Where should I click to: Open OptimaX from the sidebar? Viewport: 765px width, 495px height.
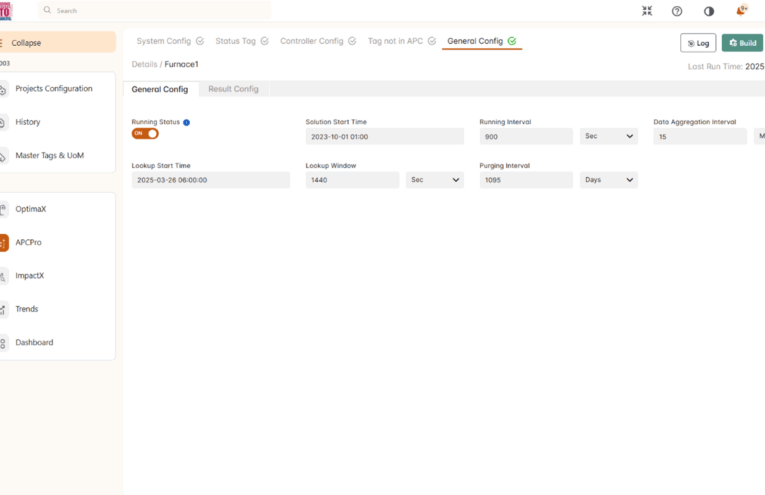(x=31, y=209)
